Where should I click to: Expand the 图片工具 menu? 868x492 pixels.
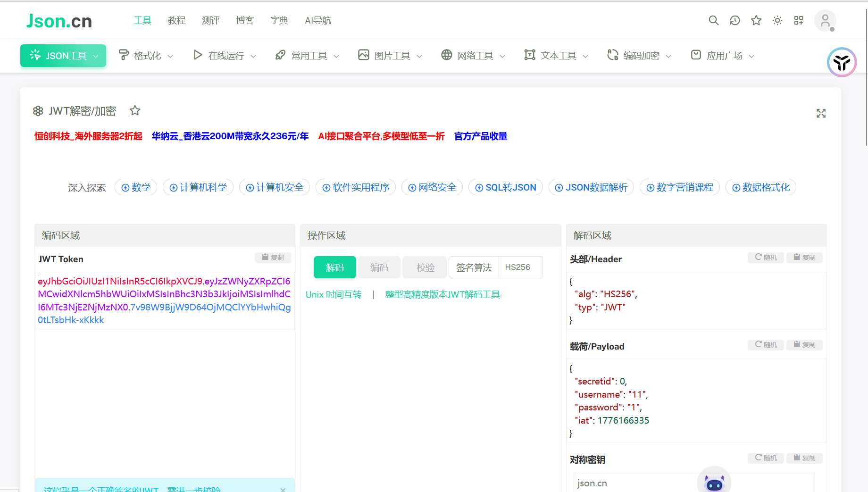tap(390, 56)
